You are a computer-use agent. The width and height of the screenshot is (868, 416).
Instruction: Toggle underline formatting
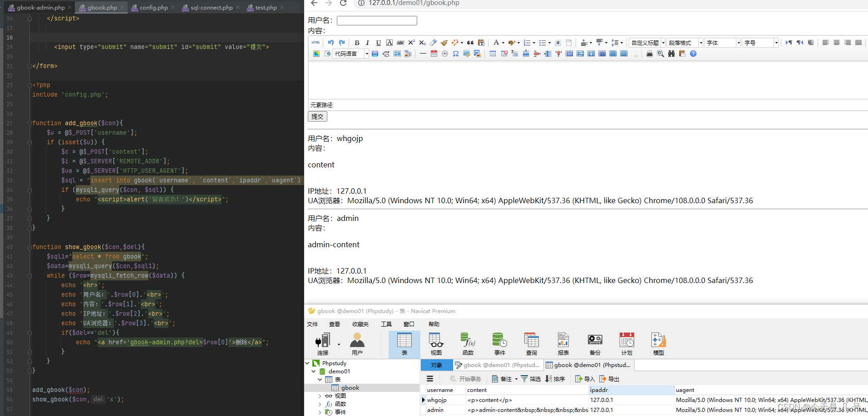pos(378,43)
